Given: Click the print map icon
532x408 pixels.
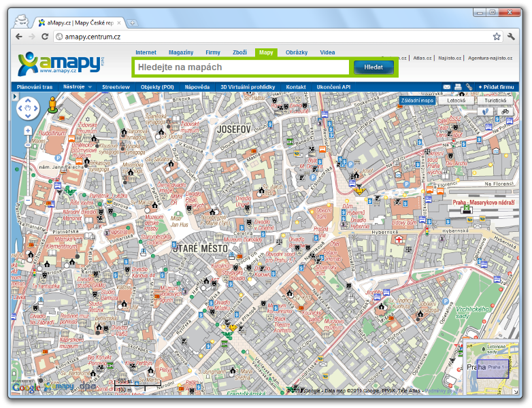Looking at the screenshot, I should 458,87.
